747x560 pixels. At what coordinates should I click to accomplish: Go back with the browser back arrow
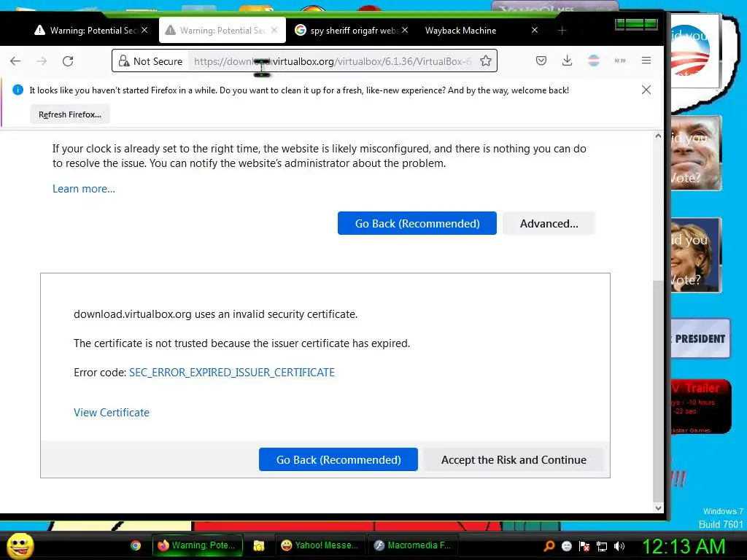[x=15, y=61]
